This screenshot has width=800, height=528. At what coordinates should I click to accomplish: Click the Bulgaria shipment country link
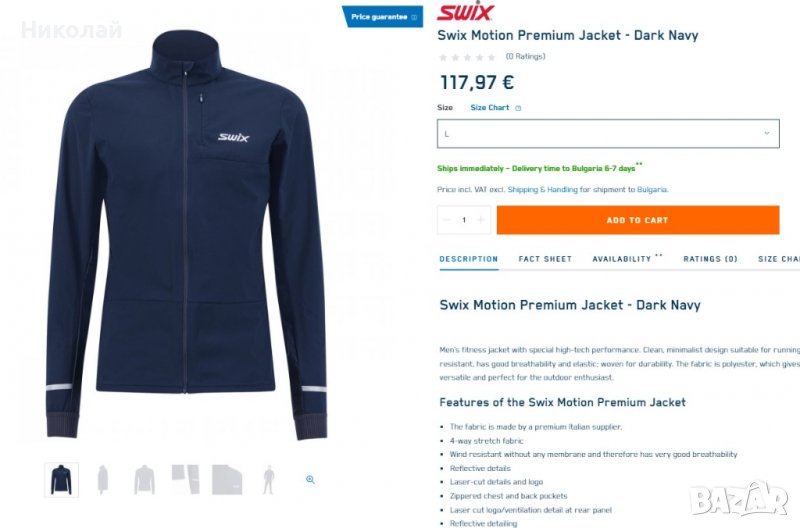[x=652, y=190]
